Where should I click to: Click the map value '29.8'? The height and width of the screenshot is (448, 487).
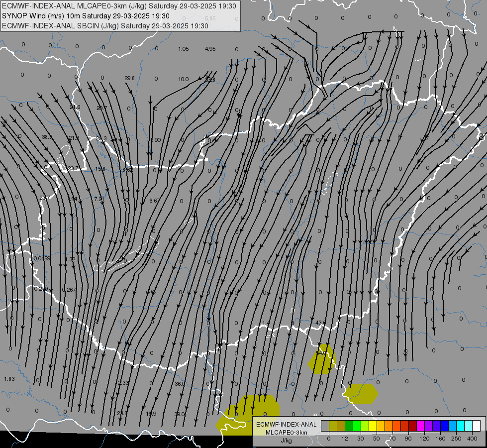129,78
